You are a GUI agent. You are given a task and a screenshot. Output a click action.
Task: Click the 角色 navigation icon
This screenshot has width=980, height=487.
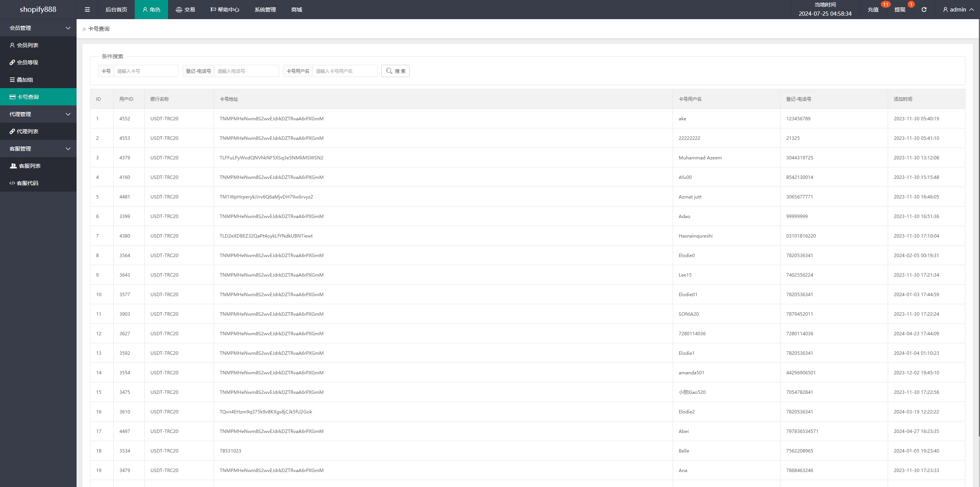coord(145,10)
